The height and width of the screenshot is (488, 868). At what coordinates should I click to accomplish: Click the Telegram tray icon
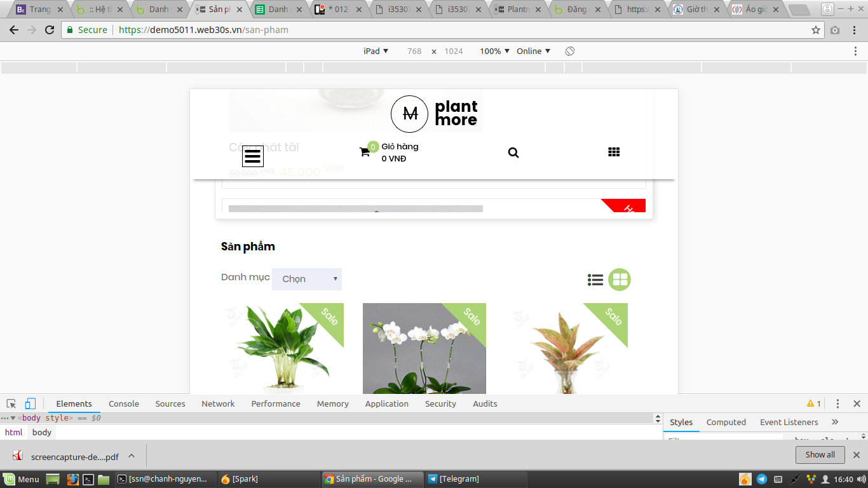click(x=761, y=479)
